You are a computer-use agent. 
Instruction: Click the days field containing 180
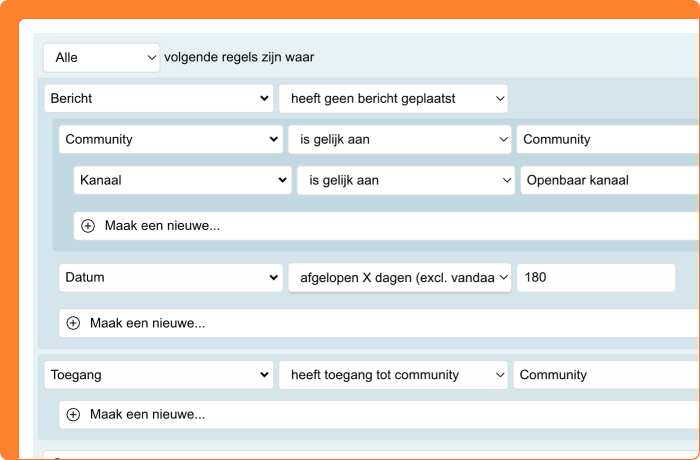point(596,278)
